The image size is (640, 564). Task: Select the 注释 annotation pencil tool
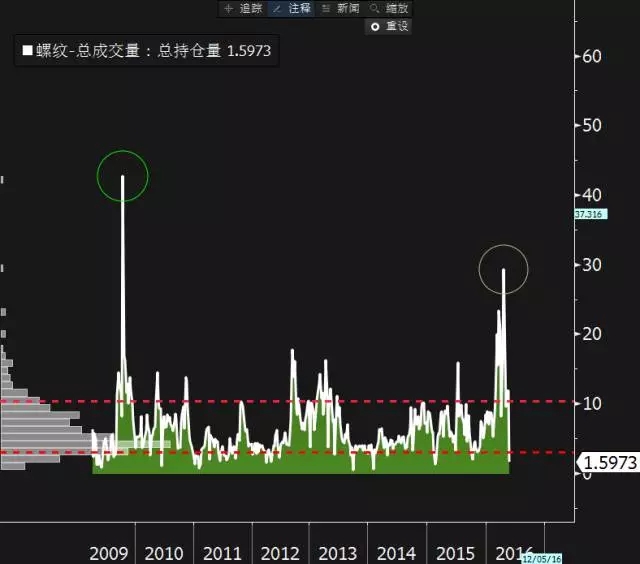(x=291, y=9)
